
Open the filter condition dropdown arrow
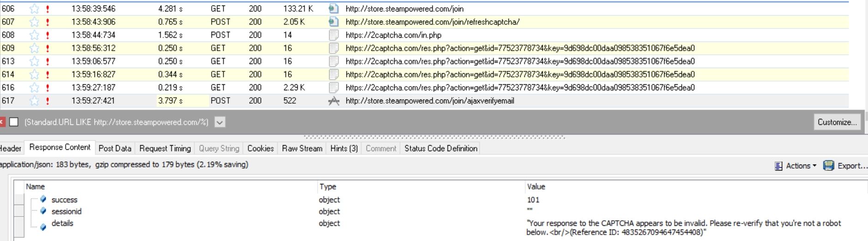click(x=220, y=122)
